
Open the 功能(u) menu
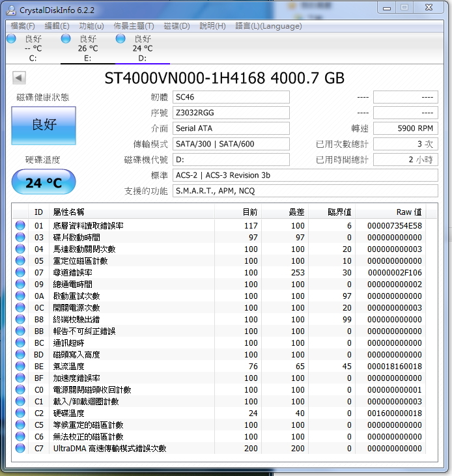91,26
